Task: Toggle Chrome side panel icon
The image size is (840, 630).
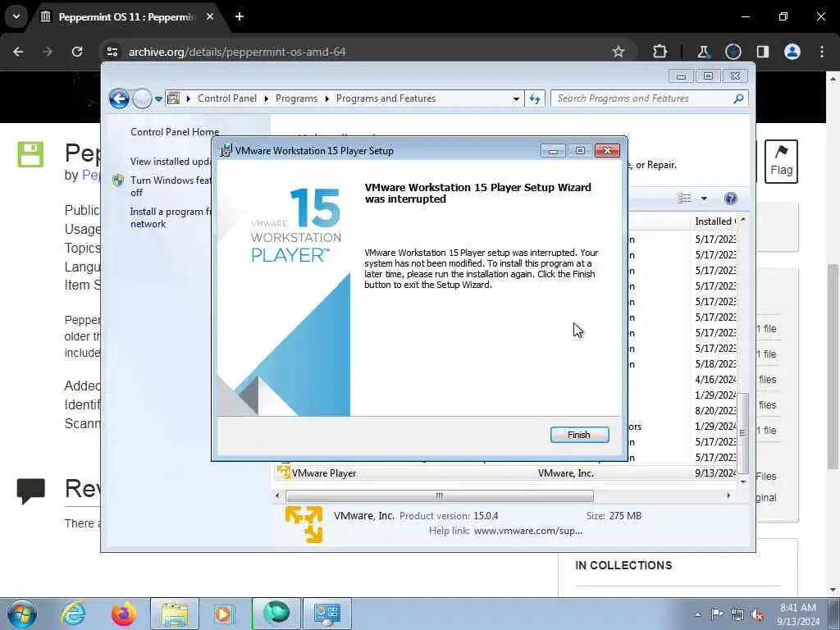Action: click(x=762, y=52)
